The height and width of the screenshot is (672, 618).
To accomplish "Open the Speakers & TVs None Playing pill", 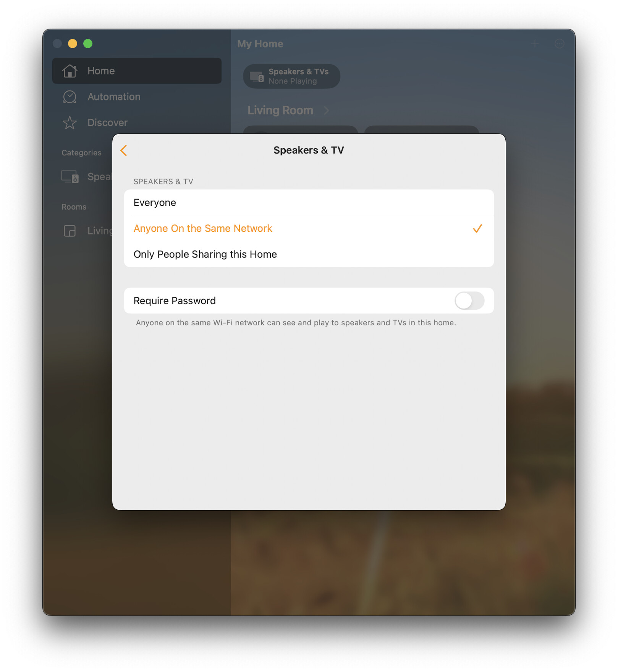I will (x=292, y=76).
